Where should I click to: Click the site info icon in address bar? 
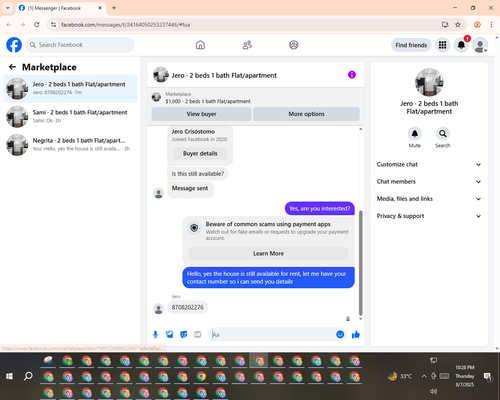click(53, 25)
